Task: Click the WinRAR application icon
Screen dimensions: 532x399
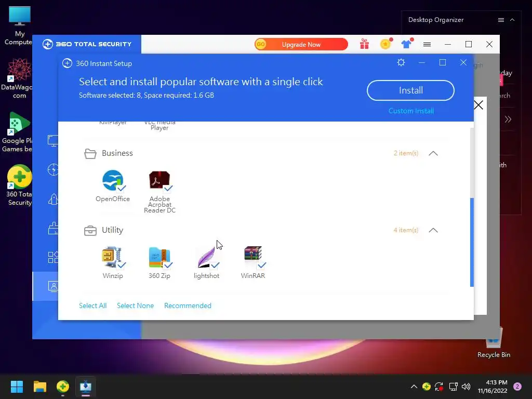Action: coord(253,255)
